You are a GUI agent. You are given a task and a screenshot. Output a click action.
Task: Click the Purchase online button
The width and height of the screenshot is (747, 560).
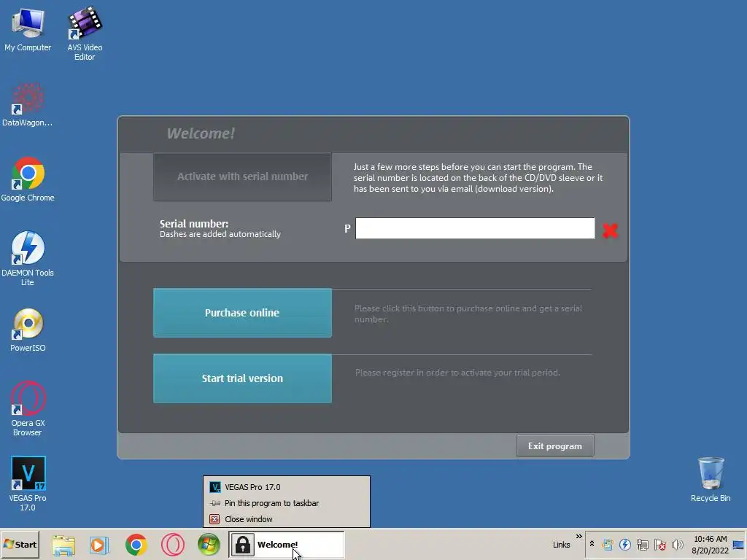(242, 313)
